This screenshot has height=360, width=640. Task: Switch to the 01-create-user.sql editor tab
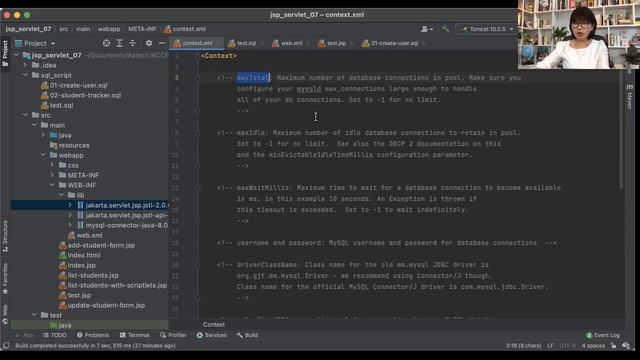tap(394, 43)
